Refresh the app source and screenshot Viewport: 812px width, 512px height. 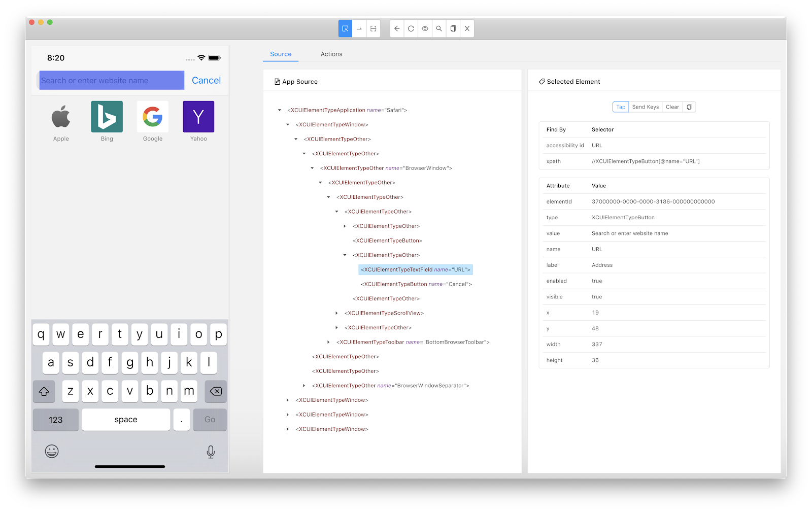(x=411, y=29)
